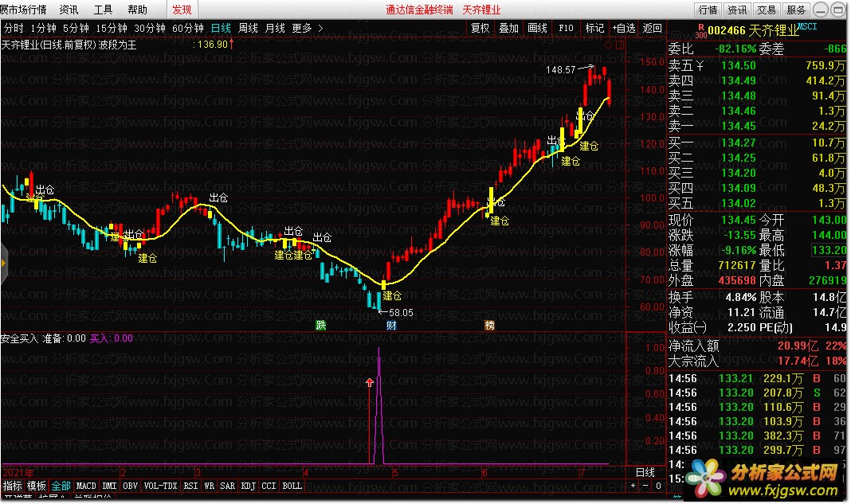Screen dimensions: 851x504
Task: Open the 工具 menu
Action: 103,10
